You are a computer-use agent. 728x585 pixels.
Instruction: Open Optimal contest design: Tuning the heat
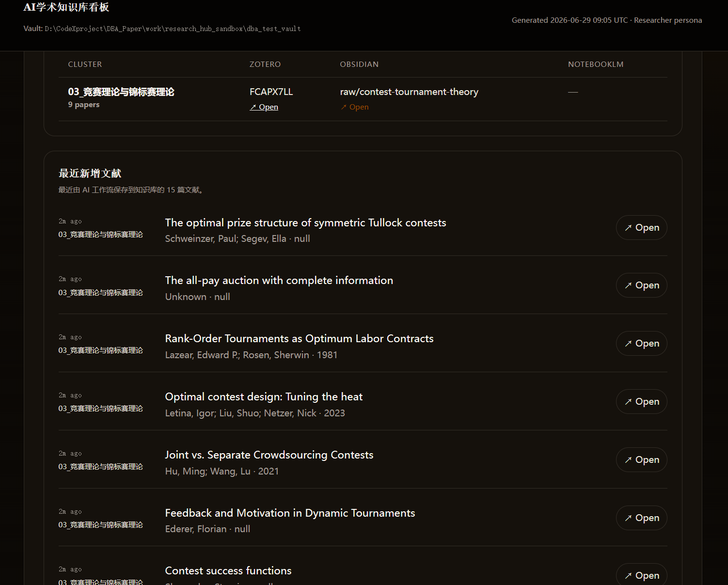(x=641, y=401)
